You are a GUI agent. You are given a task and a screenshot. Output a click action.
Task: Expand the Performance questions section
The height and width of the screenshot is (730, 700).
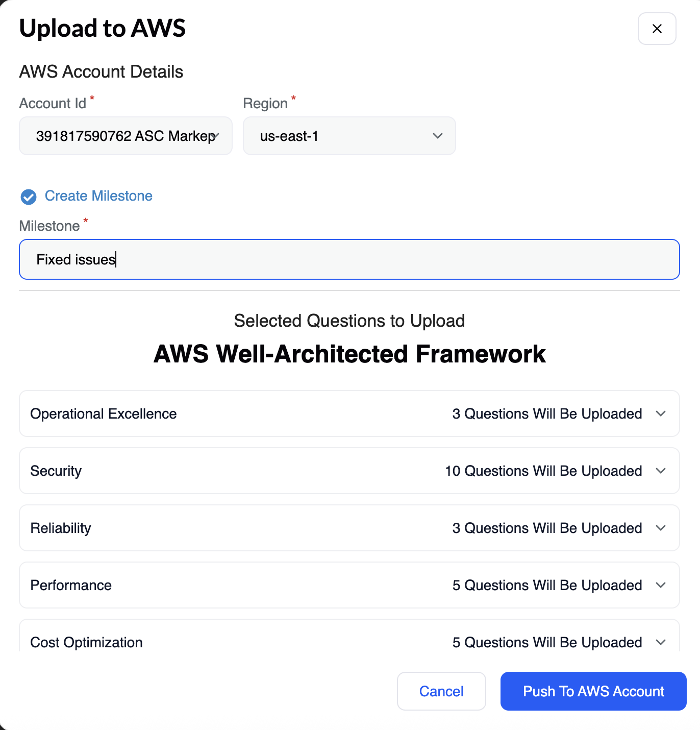click(x=349, y=585)
